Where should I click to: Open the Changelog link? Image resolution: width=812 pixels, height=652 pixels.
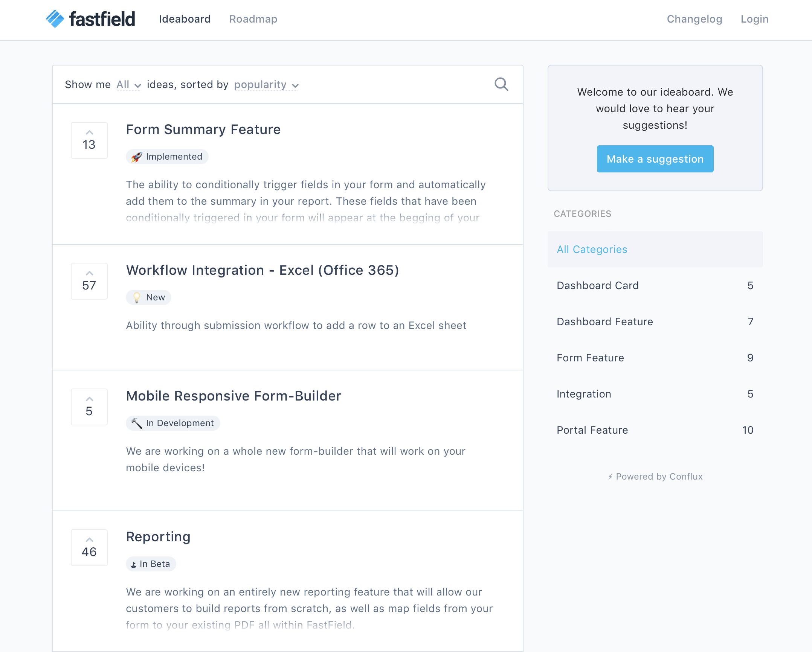[x=694, y=19]
